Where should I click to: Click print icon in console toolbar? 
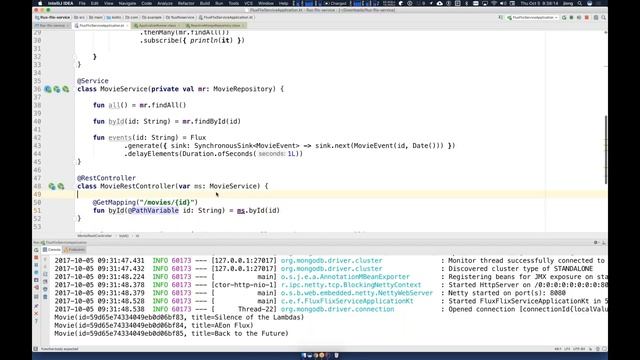tap(45, 289)
